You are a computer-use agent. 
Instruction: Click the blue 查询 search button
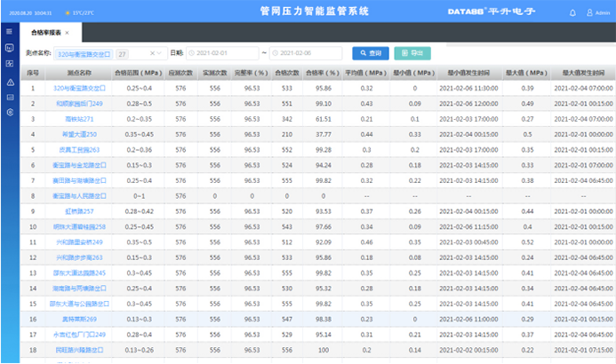pos(371,53)
